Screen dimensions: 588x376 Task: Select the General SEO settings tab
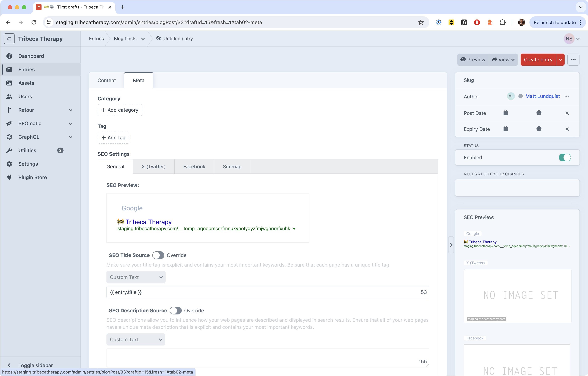pyautogui.click(x=115, y=167)
